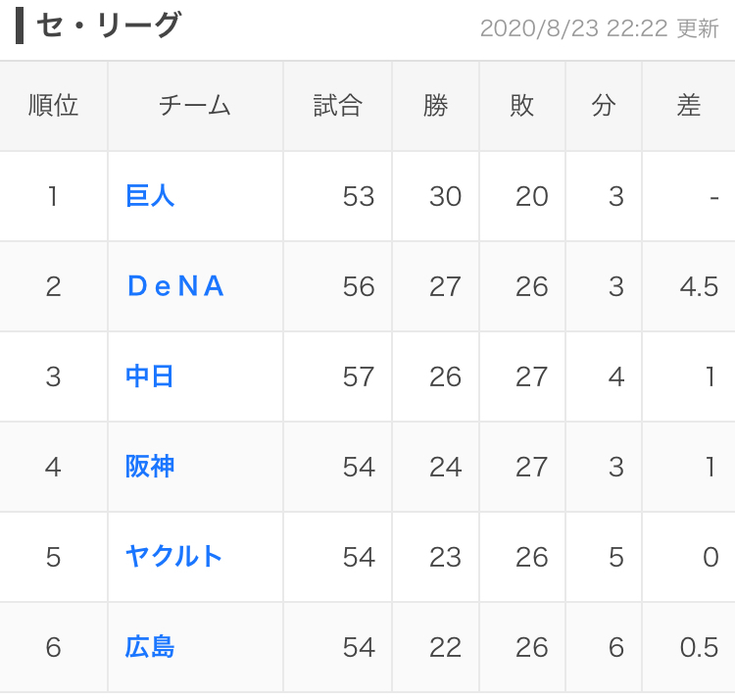The height and width of the screenshot is (700, 735).
Task: Click the 分 column header
Action: [604, 106]
